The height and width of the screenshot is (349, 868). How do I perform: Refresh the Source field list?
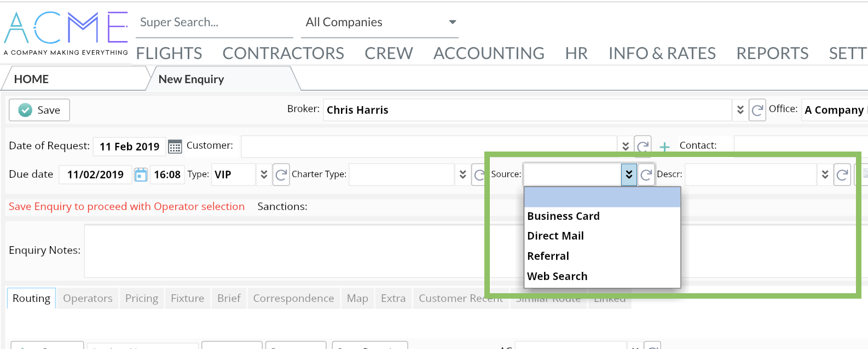coord(646,174)
